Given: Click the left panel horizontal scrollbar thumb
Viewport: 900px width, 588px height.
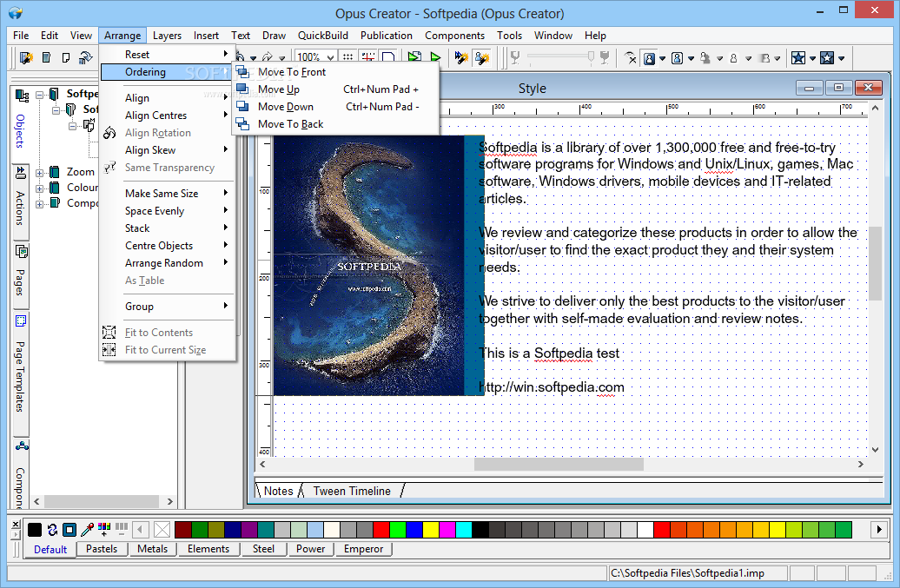Looking at the screenshot, I should [101, 501].
